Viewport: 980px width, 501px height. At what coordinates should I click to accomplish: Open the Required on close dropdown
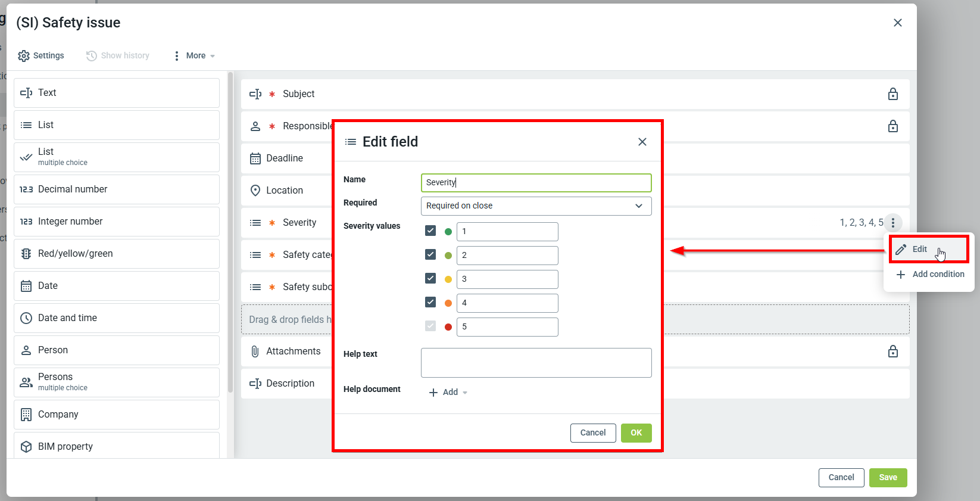pos(536,206)
